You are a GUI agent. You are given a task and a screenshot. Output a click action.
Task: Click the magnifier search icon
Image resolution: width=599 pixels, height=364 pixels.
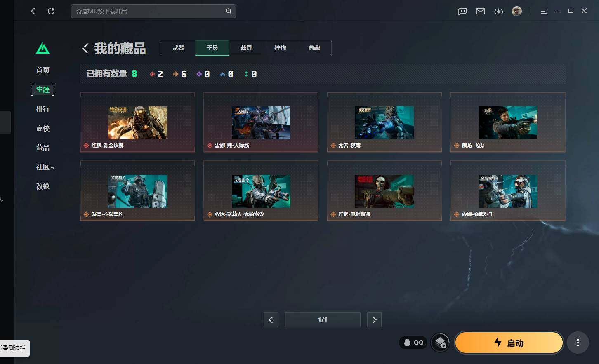click(229, 11)
